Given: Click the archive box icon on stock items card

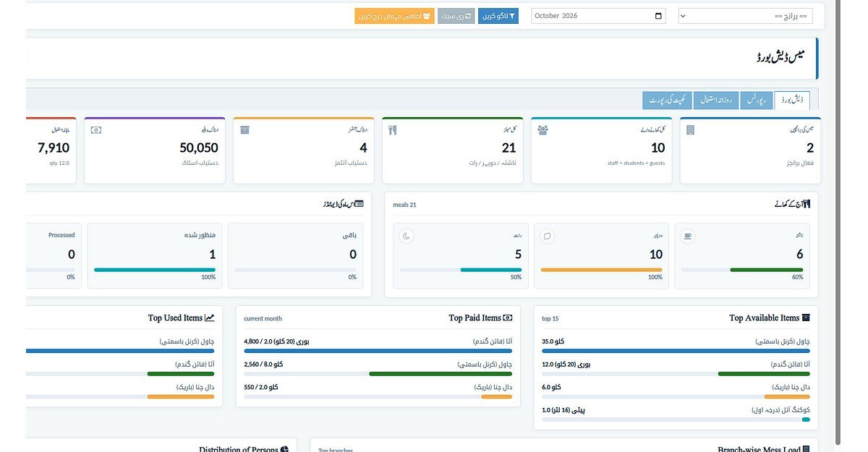Looking at the screenshot, I should [244, 130].
